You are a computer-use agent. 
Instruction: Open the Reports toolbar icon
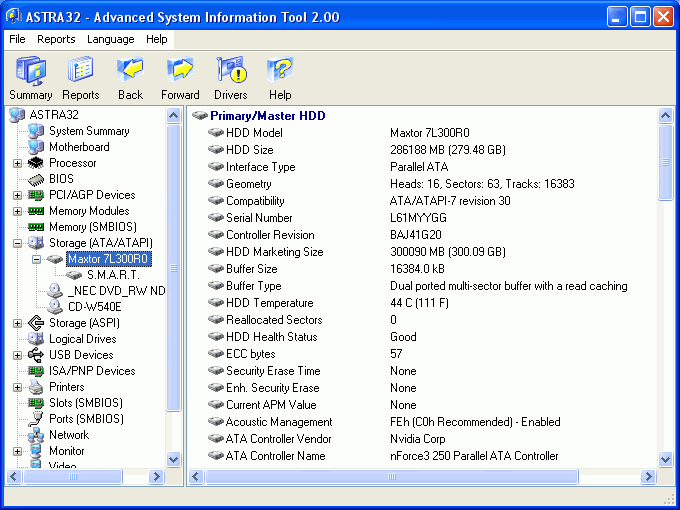pyautogui.click(x=81, y=69)
